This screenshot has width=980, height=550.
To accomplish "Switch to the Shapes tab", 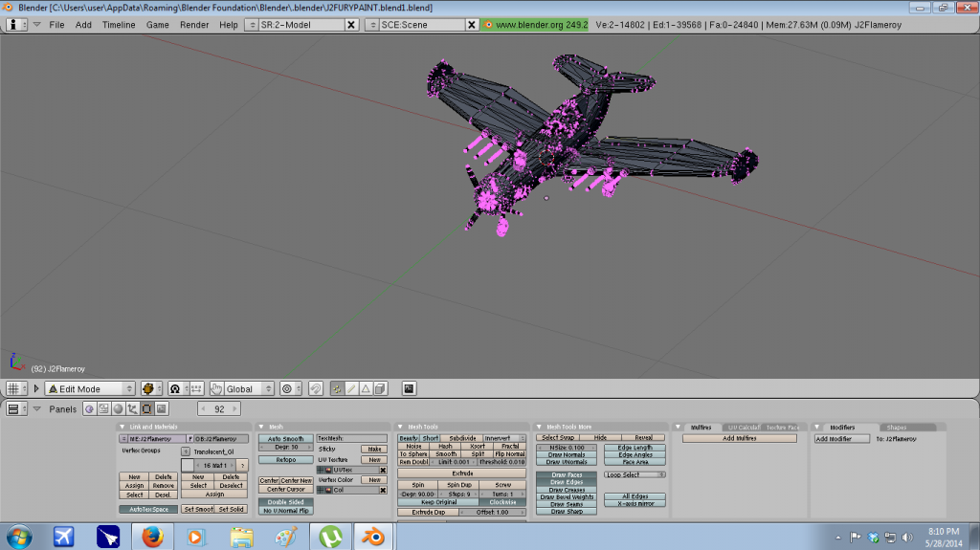I will 897,428.
